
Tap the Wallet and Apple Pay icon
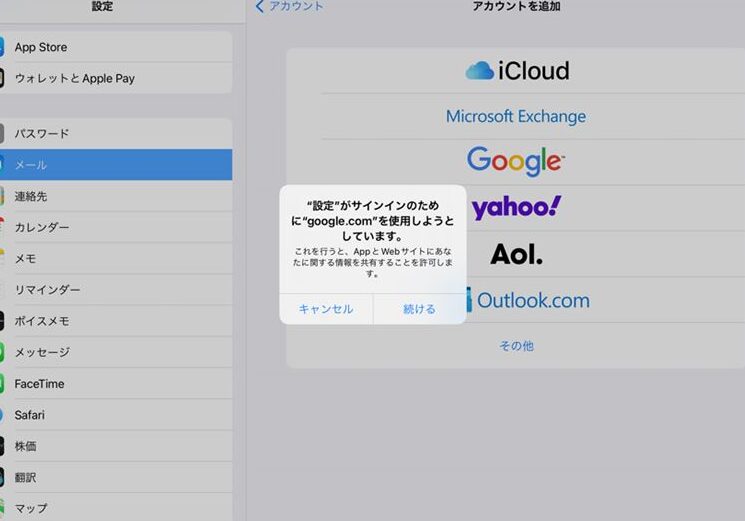point(3,78)
